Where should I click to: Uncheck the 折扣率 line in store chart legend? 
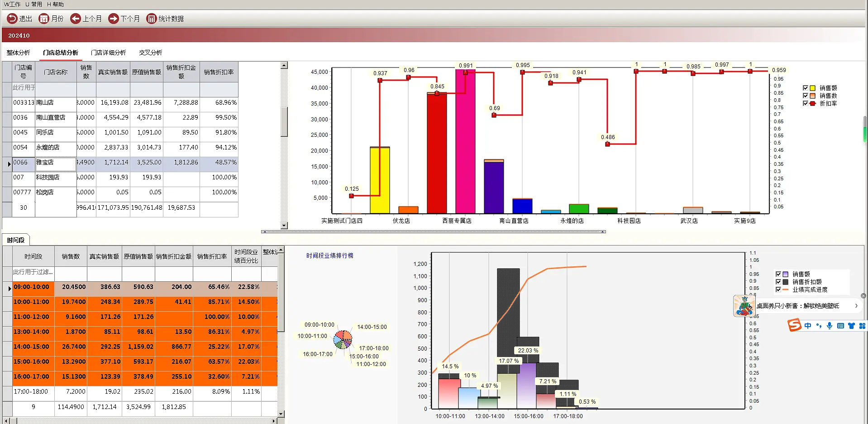click(x=806, y=103)
